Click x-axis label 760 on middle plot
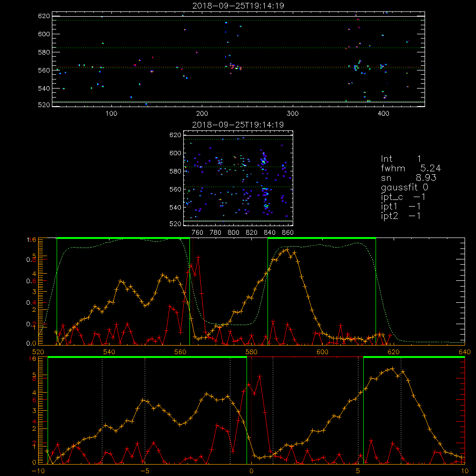Screen dimensions: 476x476 (x=198, y=233)
